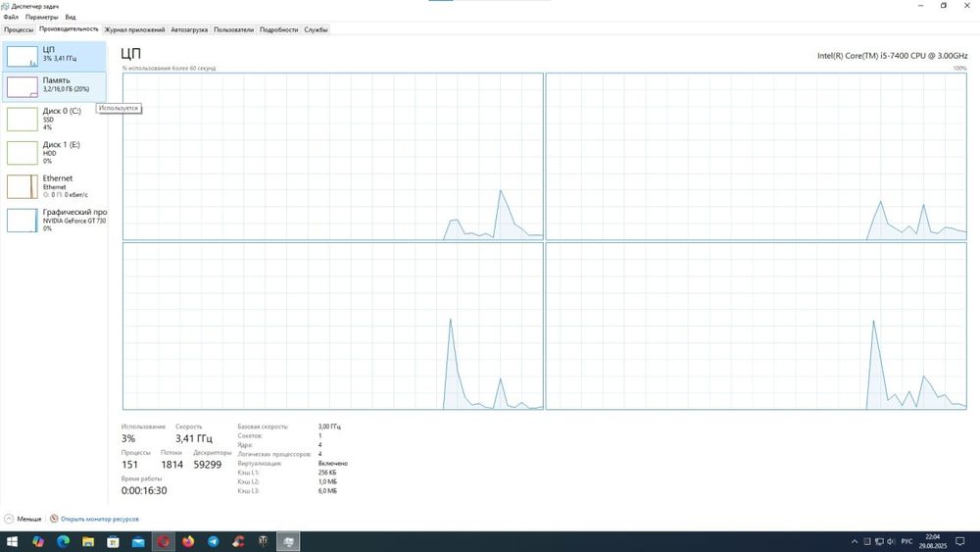Click the Intel(R) Core(TM) i5-7400 CPU label
Image resolution: width=980 pixels, height=552 pixels.
point(893,56)
